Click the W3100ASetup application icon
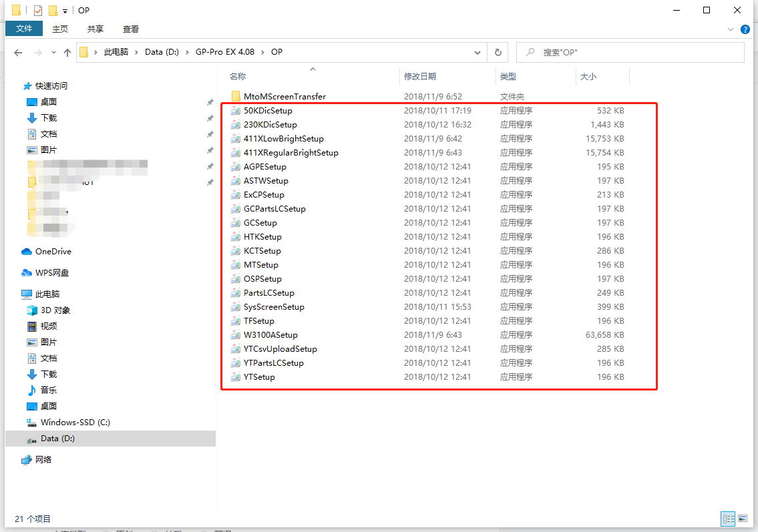 pos(236,335)
